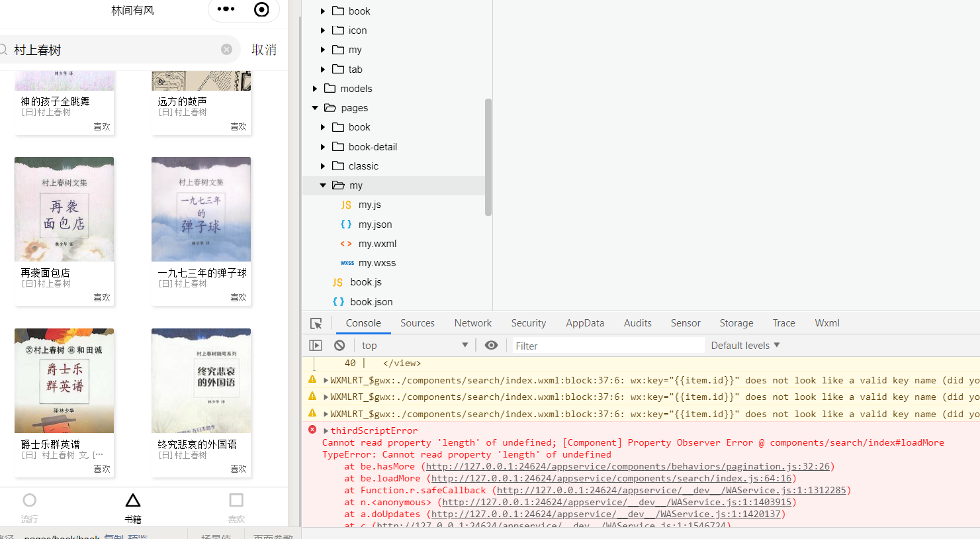Open the my.json file

375,224
